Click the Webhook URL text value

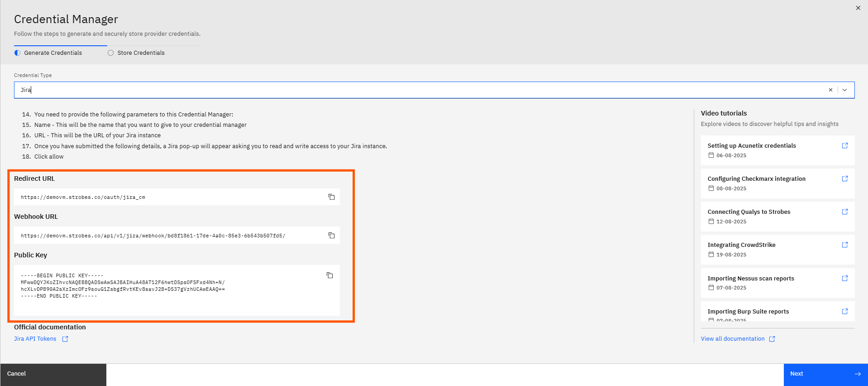pyautogui.click(x=153, y=236)
